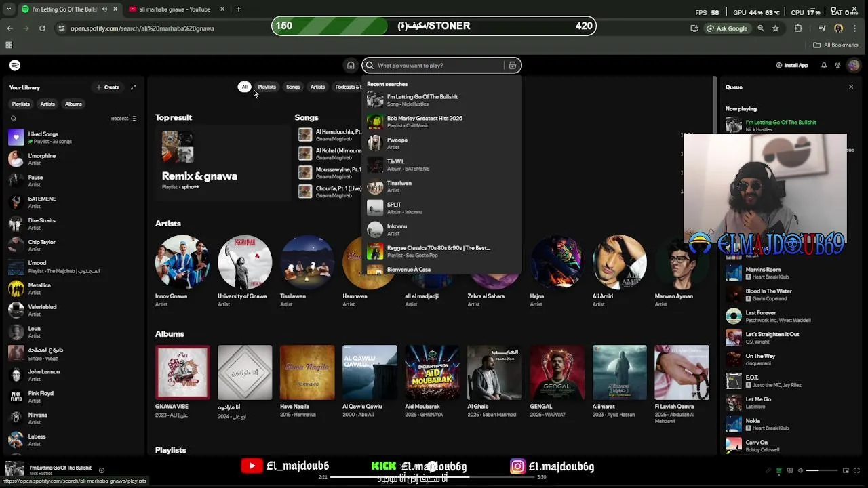This screenshot has height=488, width=868.
Task: Switch to the ali marhaba gnawa YouTube tab
Action: click(x=175, y=9)
